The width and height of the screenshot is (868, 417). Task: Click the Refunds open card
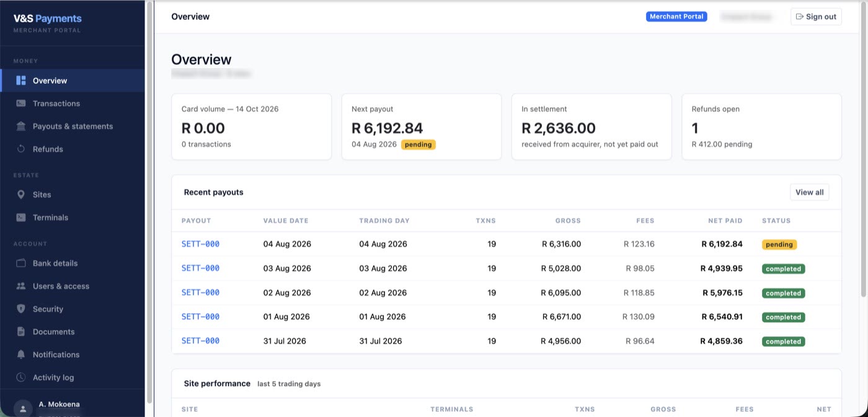tap(761, 126)
